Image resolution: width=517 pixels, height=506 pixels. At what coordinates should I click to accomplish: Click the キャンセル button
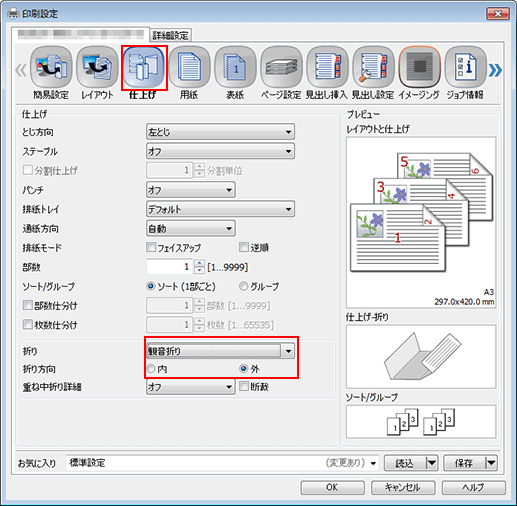(403, 487)
